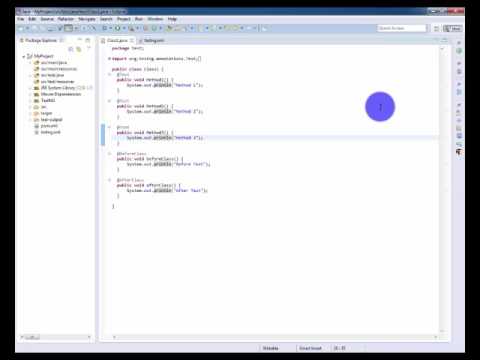Open the Run button dropdown arrow
The image size is (480, 360).
(x=124, y=28)
